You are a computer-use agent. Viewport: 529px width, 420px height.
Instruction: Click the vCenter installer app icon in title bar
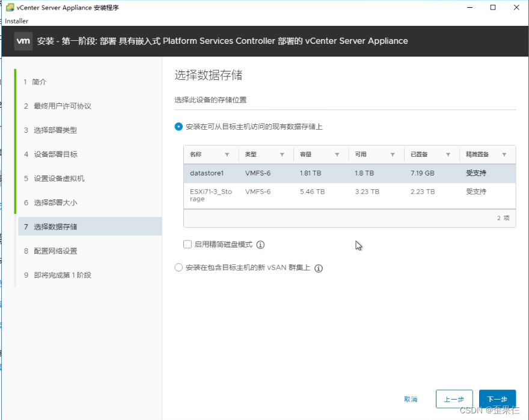tap(10, 7)
